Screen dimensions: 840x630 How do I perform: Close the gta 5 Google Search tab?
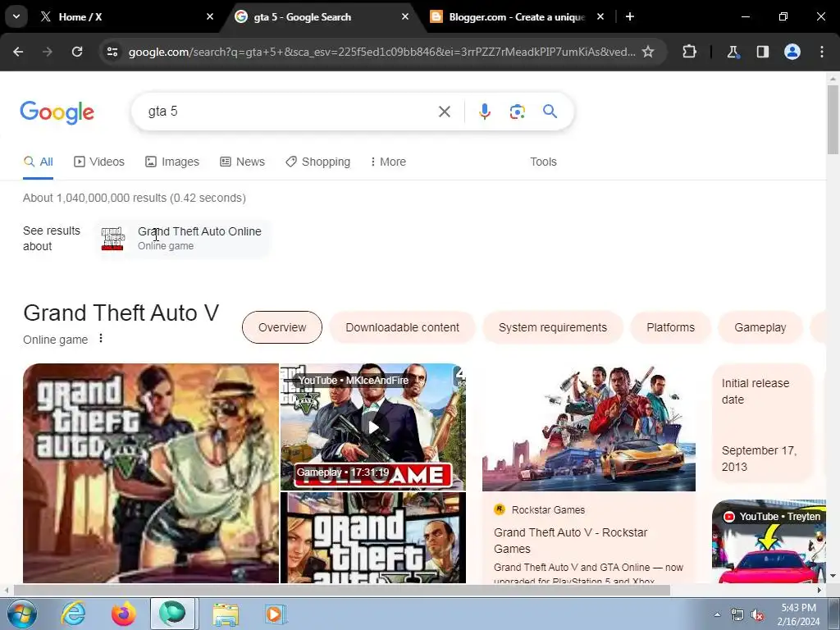tap(405, 16)
